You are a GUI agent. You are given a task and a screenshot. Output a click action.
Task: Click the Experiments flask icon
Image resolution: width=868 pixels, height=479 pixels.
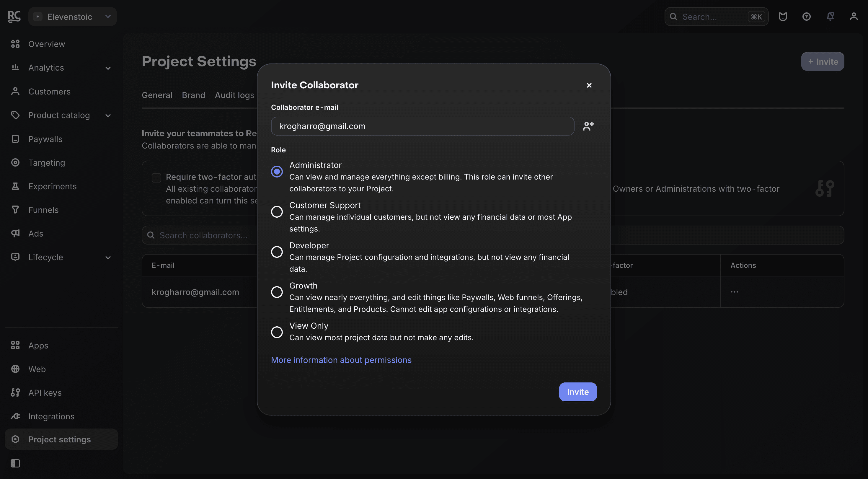(15, 186)
